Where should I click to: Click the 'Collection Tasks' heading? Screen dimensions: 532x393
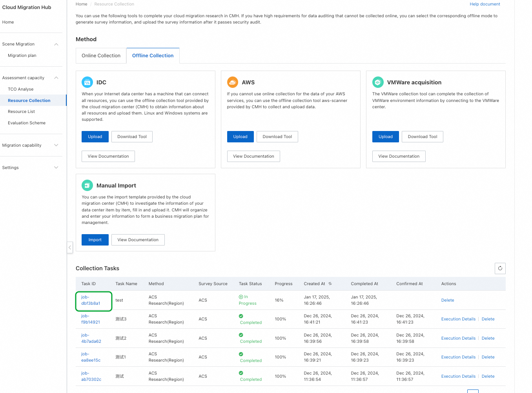click(x=97, y=269)
